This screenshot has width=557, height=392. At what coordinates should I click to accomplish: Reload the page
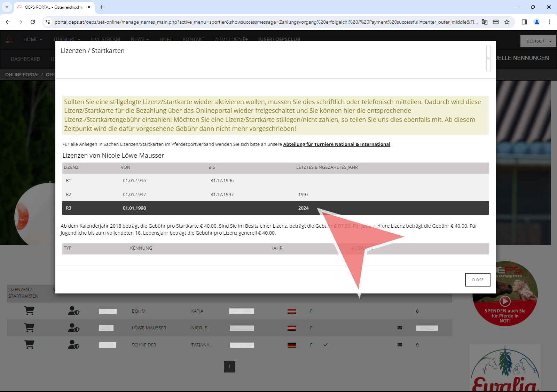(x=33, y=22)
